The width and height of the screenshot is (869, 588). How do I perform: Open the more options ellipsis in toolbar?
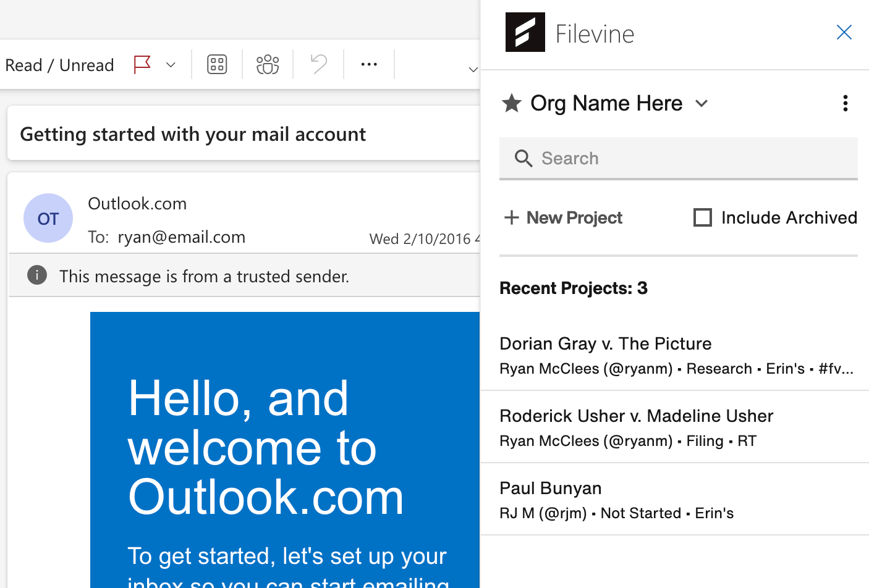click(369, 64)
